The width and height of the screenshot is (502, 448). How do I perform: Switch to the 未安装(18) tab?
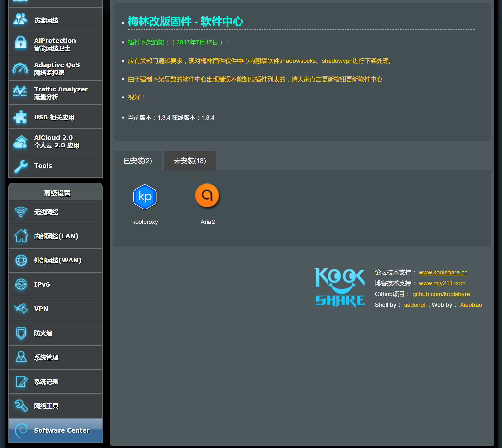click(190, 161)
